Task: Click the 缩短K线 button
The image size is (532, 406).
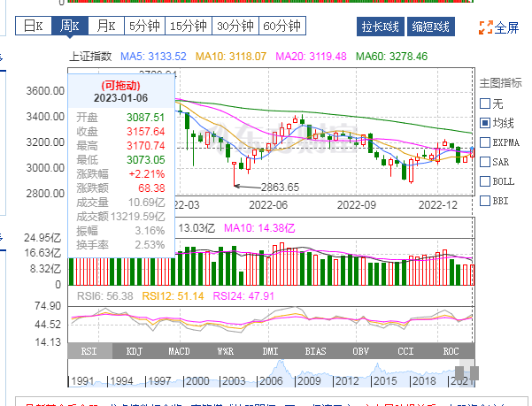Action: pos(430,27)
